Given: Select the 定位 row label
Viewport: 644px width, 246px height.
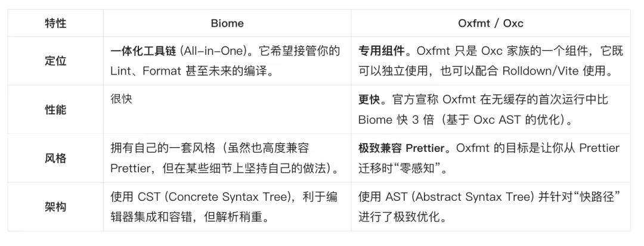Looking at the screenshot, I should (x=55, y=61).
